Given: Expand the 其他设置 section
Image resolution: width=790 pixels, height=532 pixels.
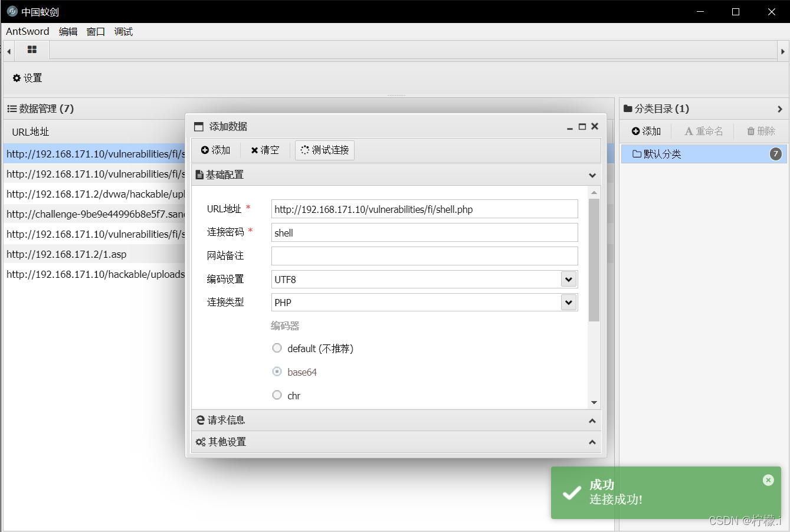Looking at the screenshot, I should pyautogui.click(x=592, y=442).
